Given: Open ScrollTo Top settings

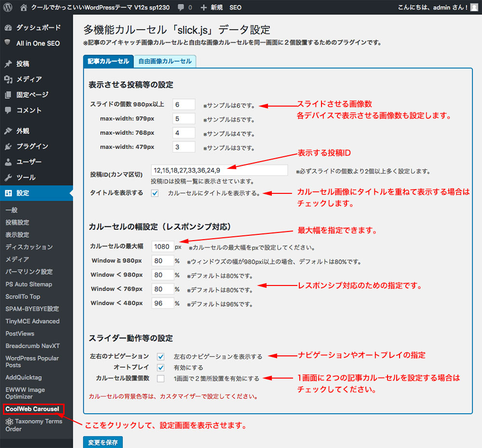Looking at the screenshot, I should [23, 297].
